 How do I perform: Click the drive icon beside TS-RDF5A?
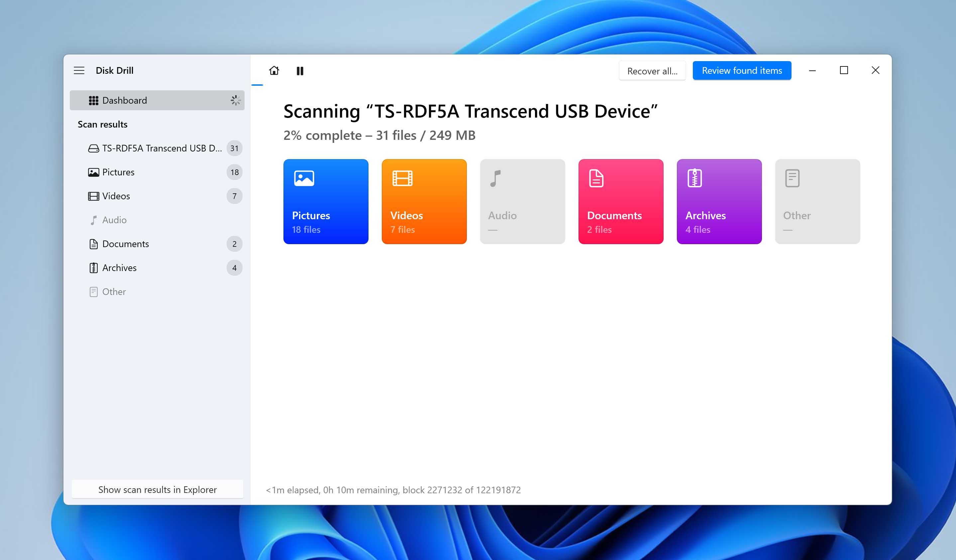93,148
